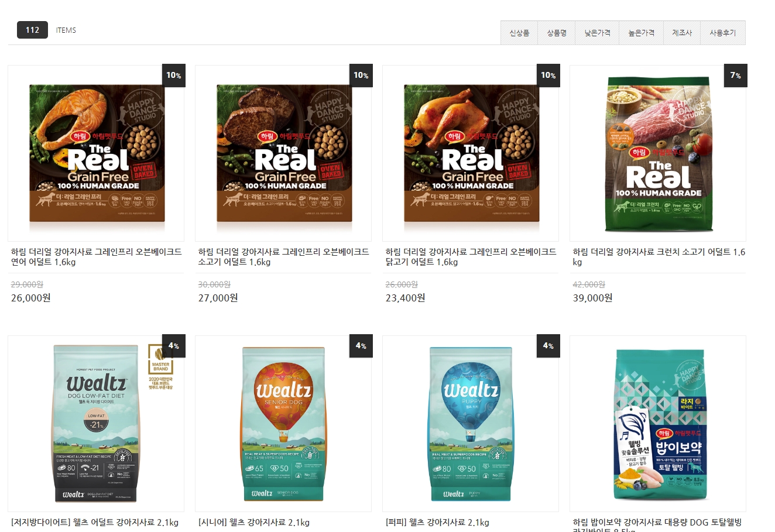This screenshot has height=532, width=775.
Task: Click the 112 items count badge
Action: point(32,30)
